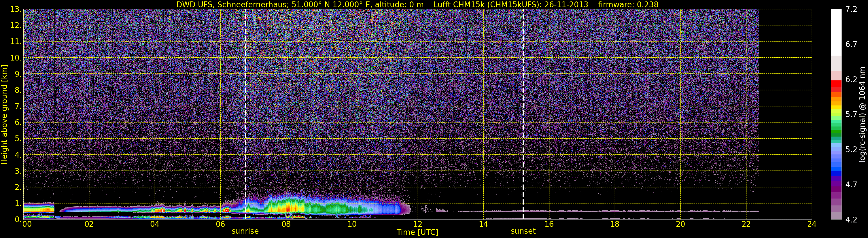868x238 pixels.
Task: Click the '06' time axis tick label
Action: 220,224
